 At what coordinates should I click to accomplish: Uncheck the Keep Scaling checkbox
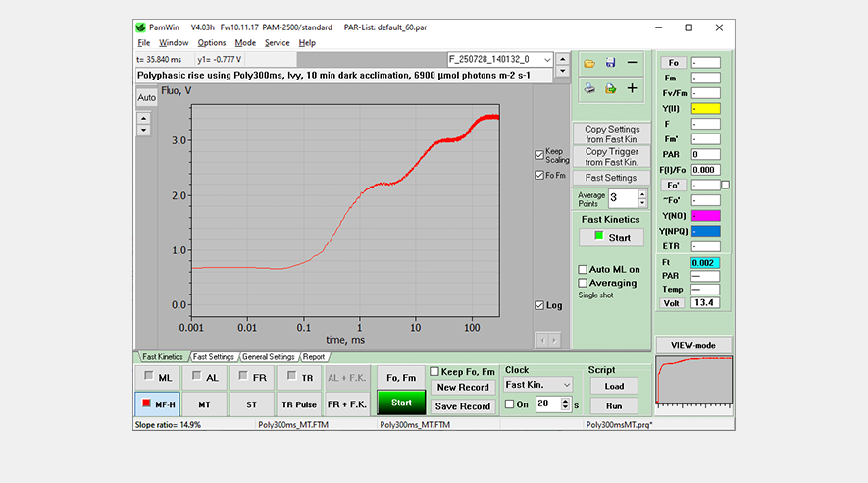coord(539,155)
